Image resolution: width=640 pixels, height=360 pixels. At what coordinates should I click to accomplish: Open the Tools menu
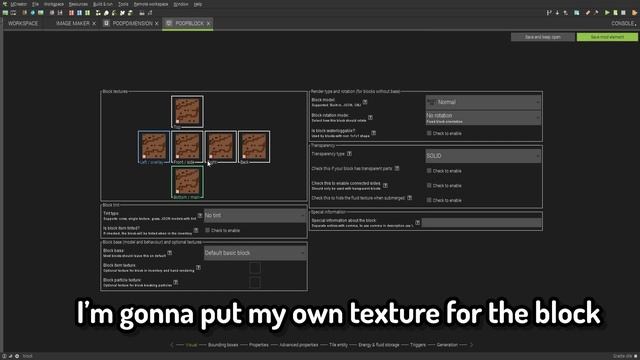(x=123, y=4)
